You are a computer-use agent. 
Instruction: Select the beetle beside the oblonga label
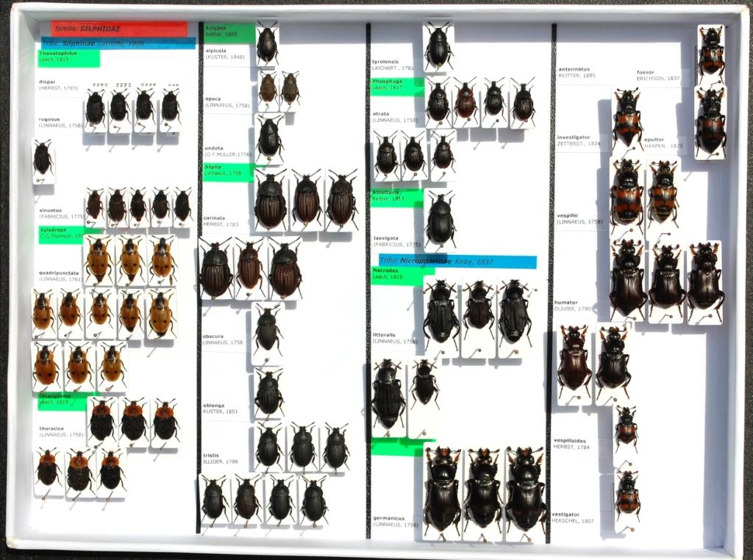pos(268,395)
